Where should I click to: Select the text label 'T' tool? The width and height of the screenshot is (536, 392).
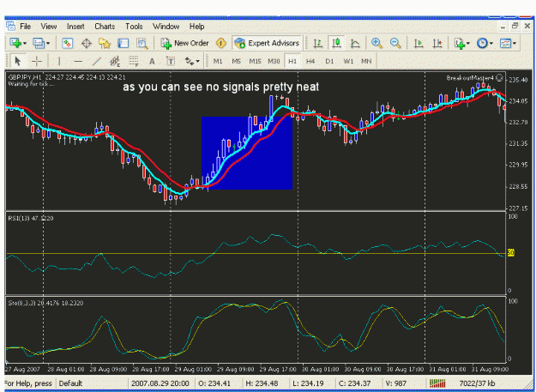coord(171,62)
